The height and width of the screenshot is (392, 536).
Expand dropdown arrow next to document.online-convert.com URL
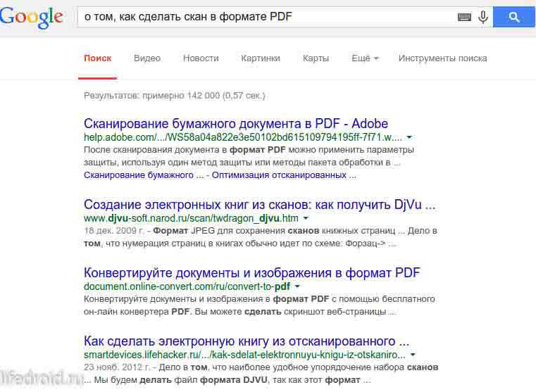tap(297, 286)
